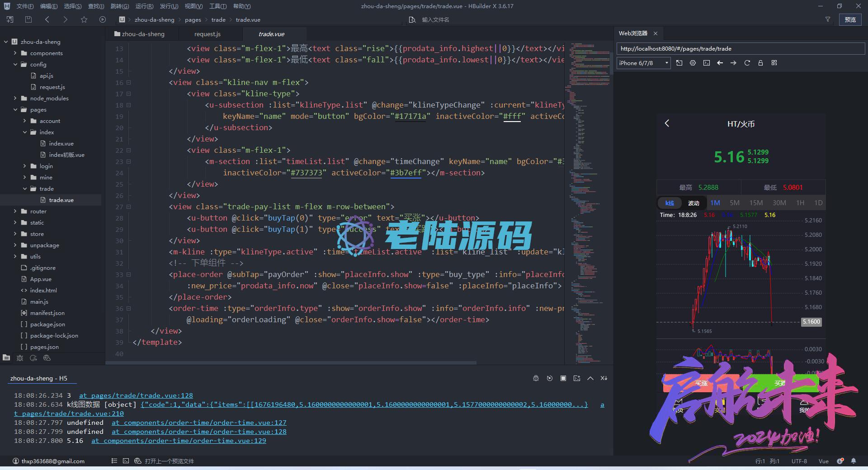
Task: Select 1M time interval
Action: point(715,203)
